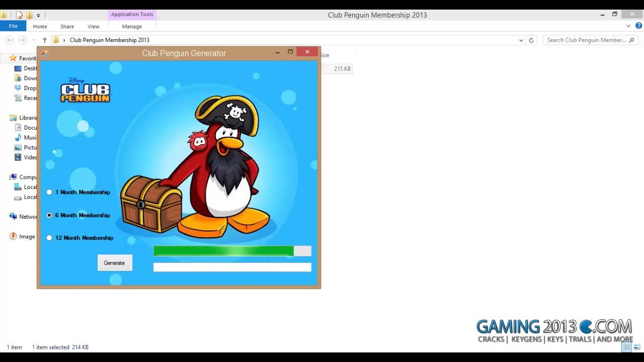Click the '1 item' status bar count
Screen dimensions: 644x362
15,347
